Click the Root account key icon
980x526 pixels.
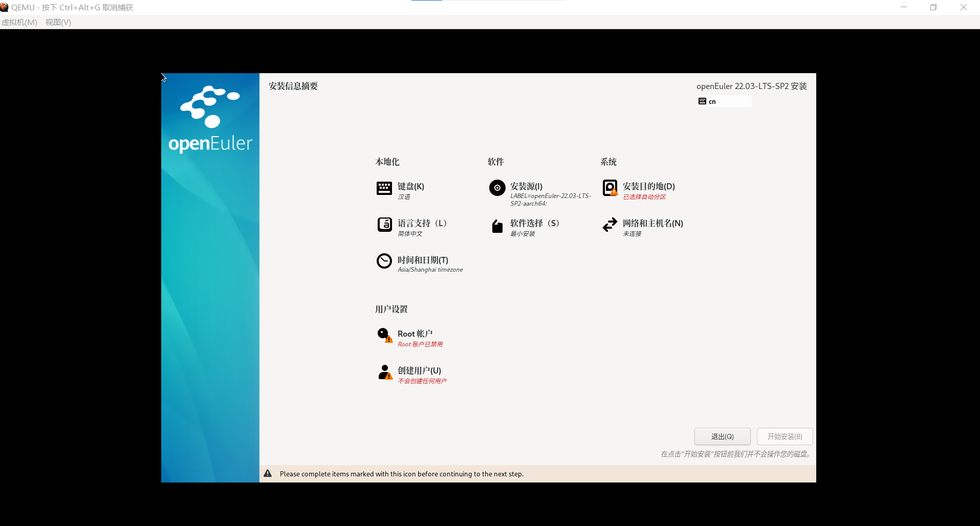[x=385, y=336]
